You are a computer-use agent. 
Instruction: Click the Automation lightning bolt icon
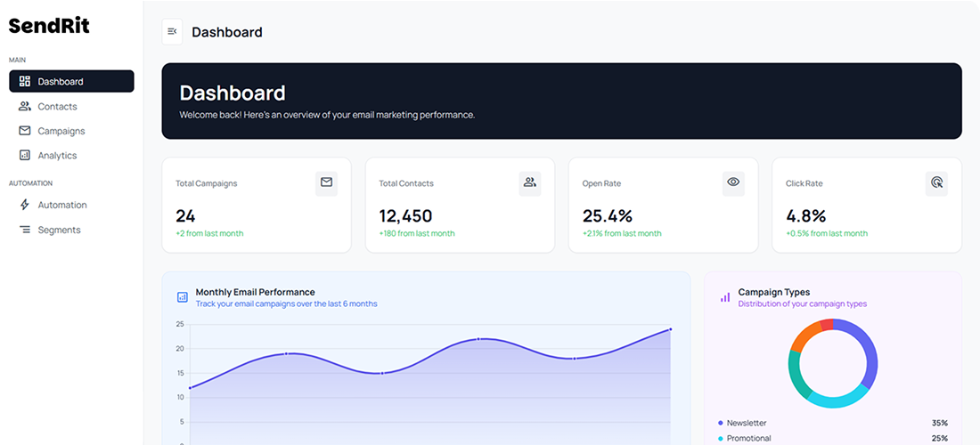click(x=25, y=205)
